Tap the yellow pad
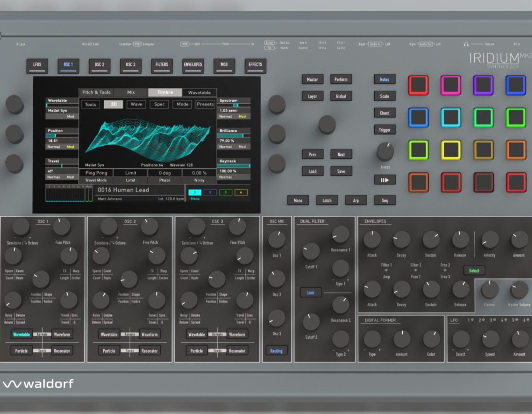The width and height of the screenshot is (532, 414). (x=450, y=150)
